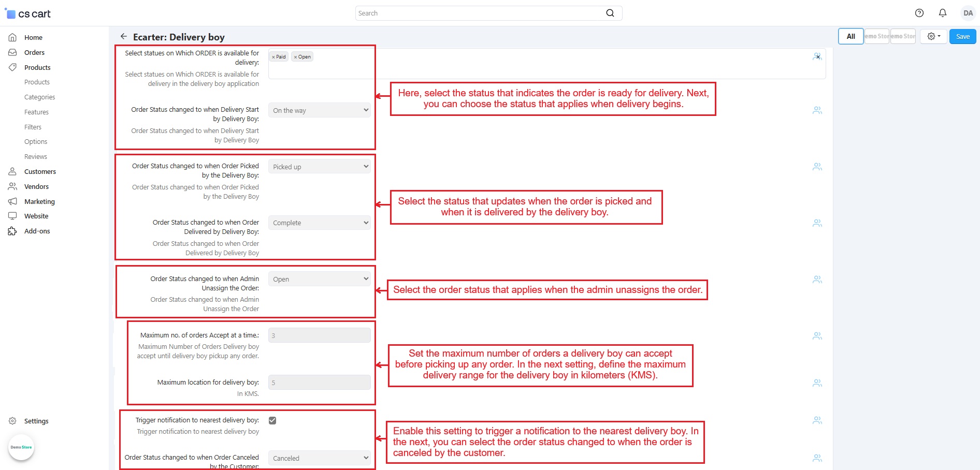Open the 'On the way' status dropdown
The width and height of the screenshot is (980, 470).
tap(319, 110)
